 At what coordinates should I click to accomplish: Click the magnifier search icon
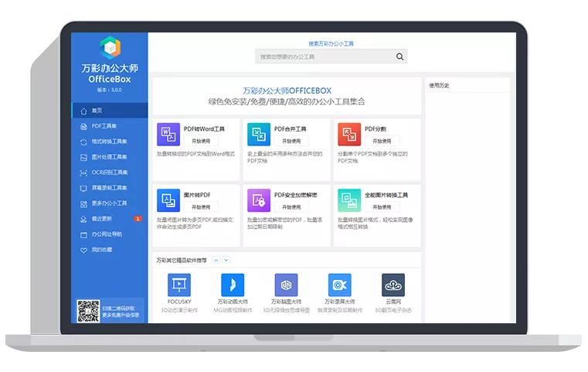point(399,56)
